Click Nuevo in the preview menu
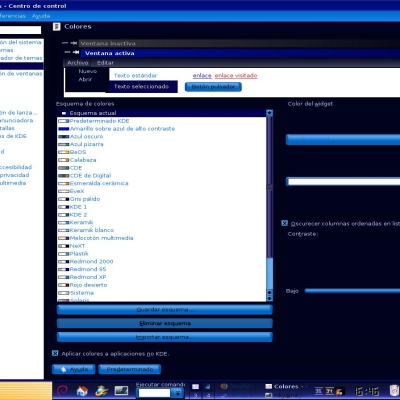 pos(88,71)
